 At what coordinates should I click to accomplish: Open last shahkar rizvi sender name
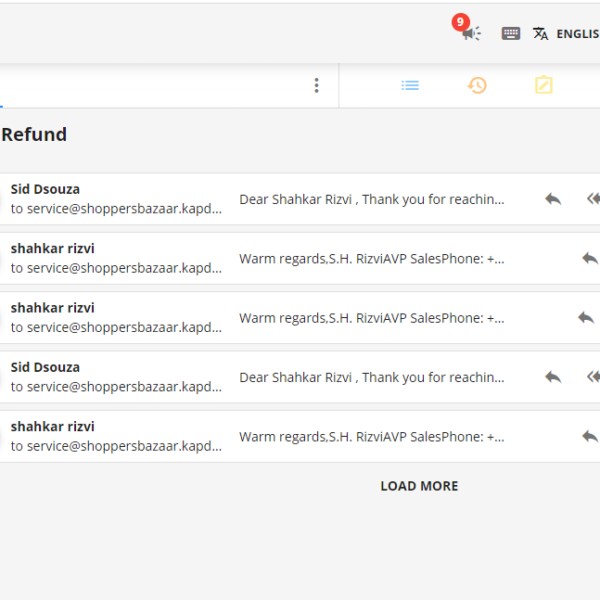52,426
